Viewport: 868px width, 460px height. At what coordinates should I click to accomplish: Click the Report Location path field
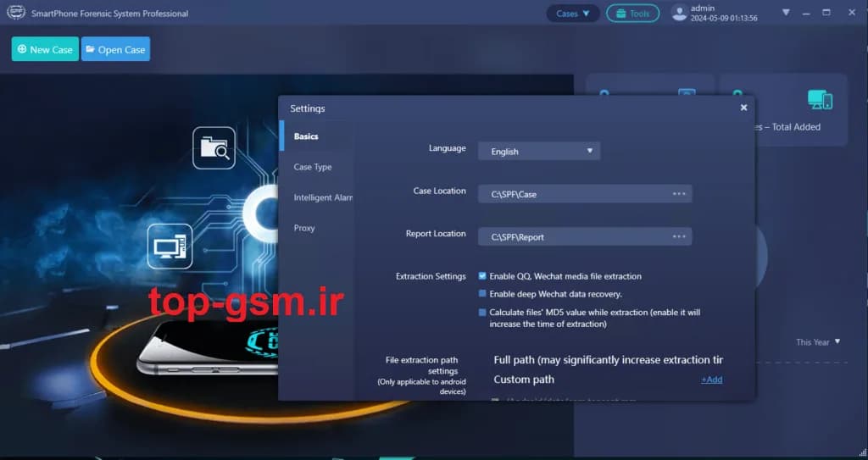pyautogui.click(x=585, y=236)
